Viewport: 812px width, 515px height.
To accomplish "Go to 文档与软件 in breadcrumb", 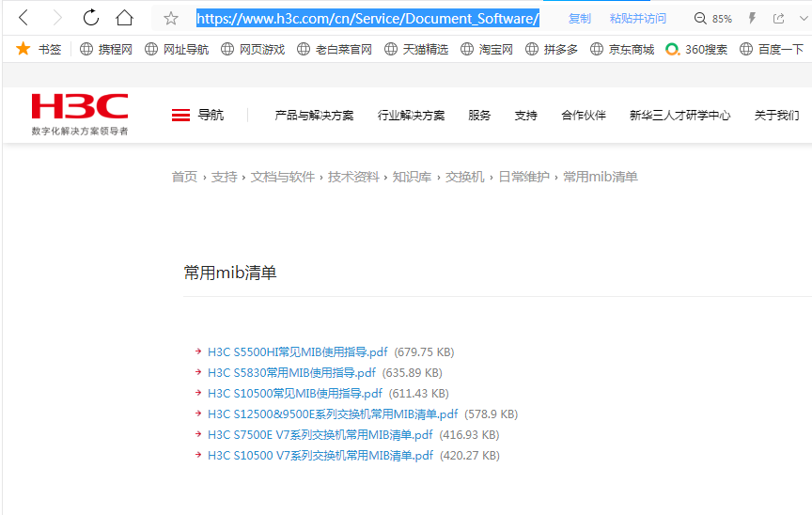I will 283,177.
